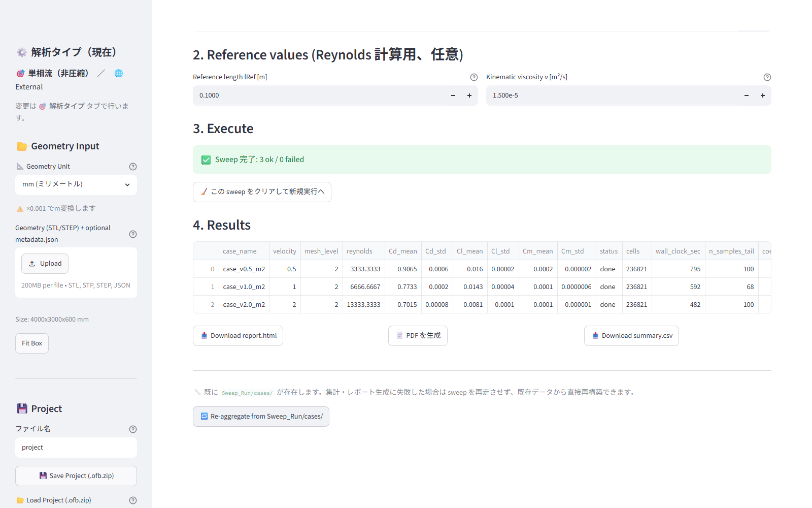Click the Upload geometry button

(45, 264)
